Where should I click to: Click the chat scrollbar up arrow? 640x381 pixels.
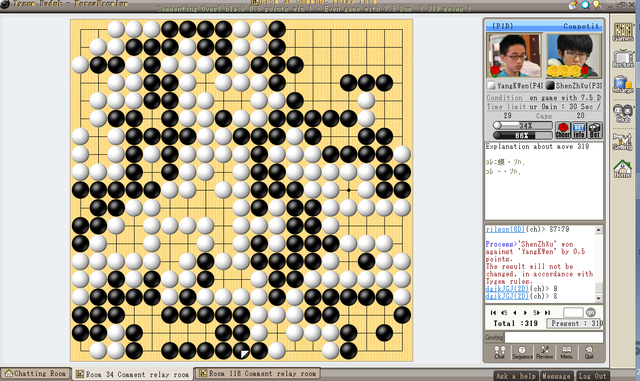[x=598, y=230]
